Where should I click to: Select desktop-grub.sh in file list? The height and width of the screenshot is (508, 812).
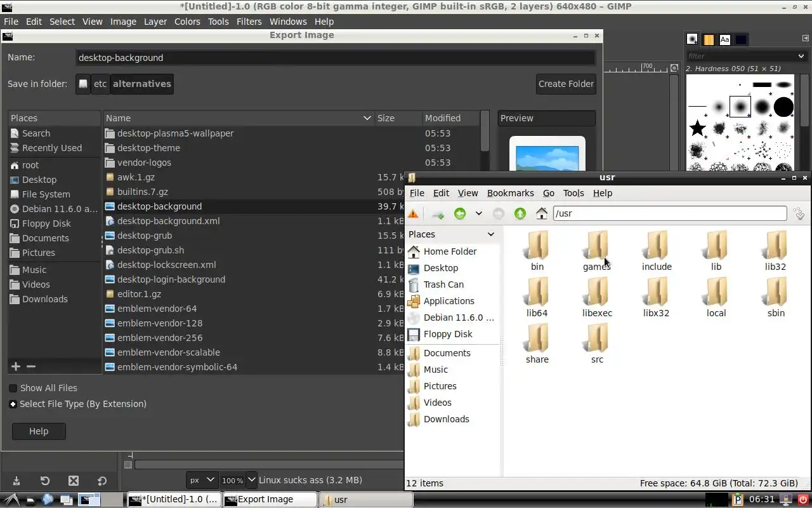(150, 250)
